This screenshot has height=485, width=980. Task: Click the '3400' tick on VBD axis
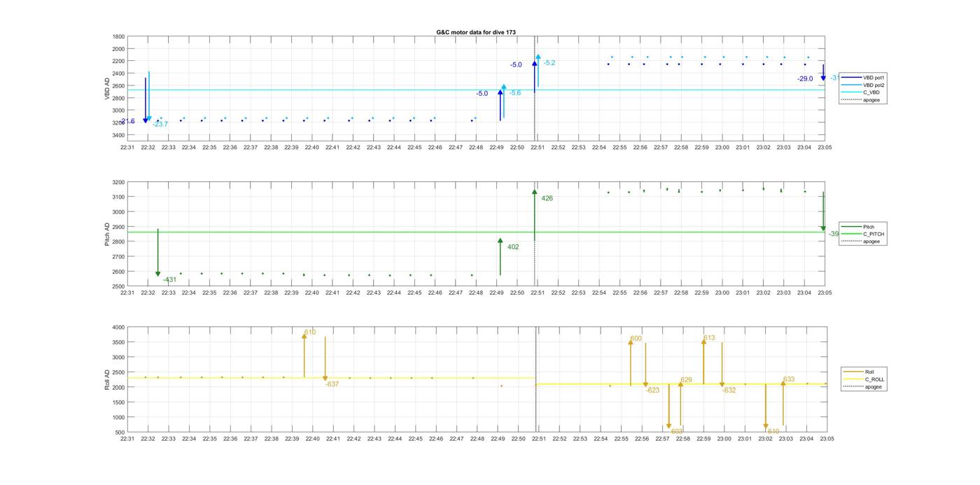118,135
